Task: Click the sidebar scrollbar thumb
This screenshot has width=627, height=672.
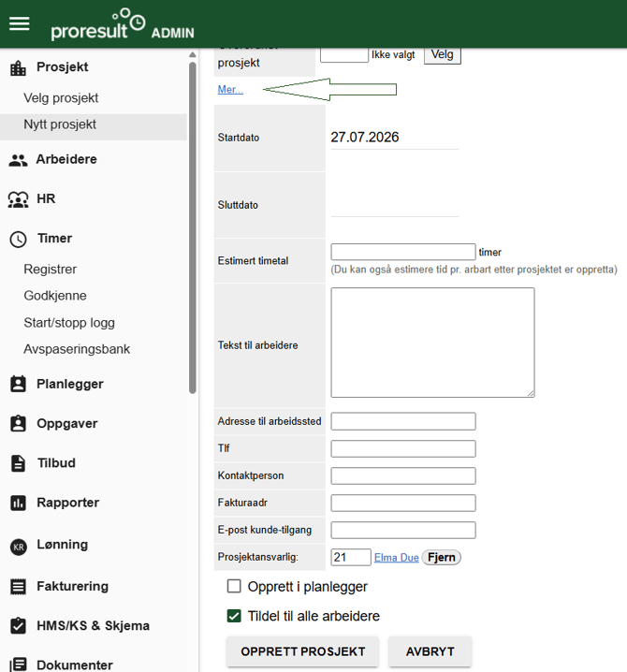Action: point(193,227)
